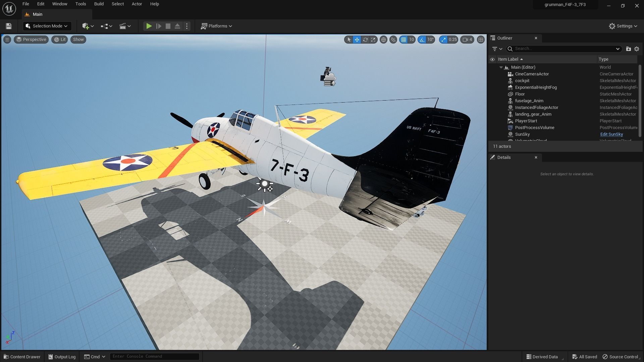Select the rotate transform tool
This screenshot has width=644, height=362.
[365, 40]
